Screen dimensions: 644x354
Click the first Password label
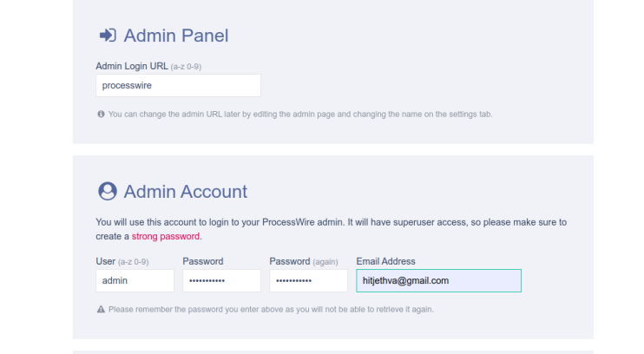203,261
